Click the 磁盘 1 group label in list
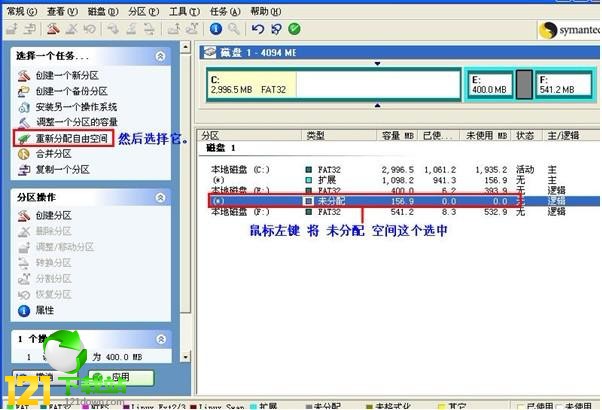 221,148
